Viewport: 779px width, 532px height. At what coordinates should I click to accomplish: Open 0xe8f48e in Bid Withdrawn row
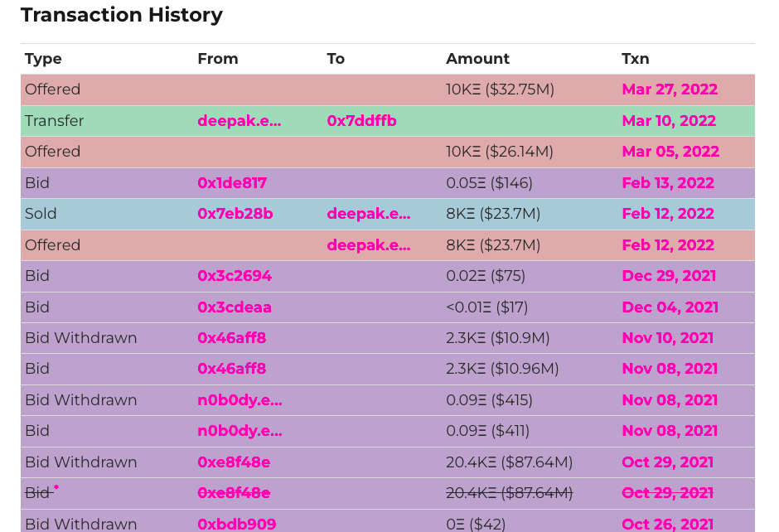click(234, 462)
